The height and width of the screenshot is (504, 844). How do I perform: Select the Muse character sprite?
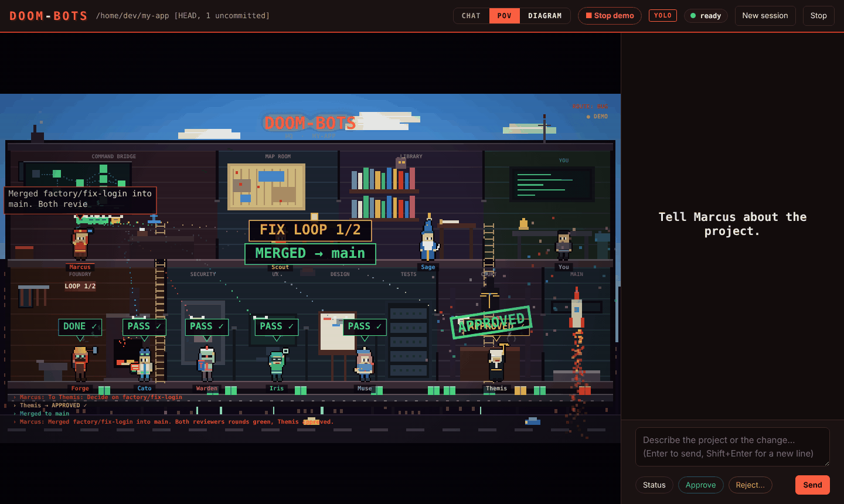365,365
